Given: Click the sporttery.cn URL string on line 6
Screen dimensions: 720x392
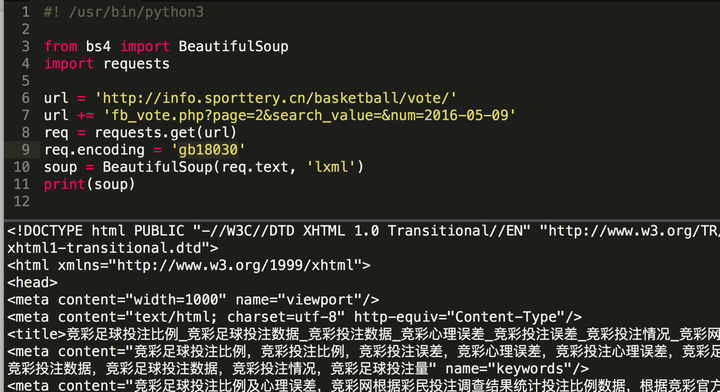Looking at the screenshot, I should coord(276,98).
